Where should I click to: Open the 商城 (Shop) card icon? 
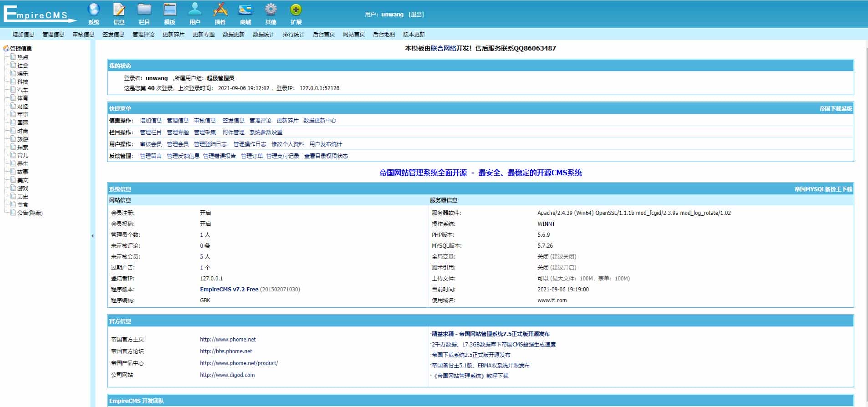point(245,10)
